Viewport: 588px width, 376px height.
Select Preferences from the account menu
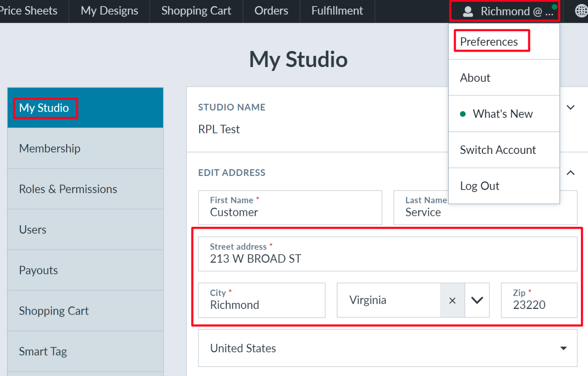(489, 42)
